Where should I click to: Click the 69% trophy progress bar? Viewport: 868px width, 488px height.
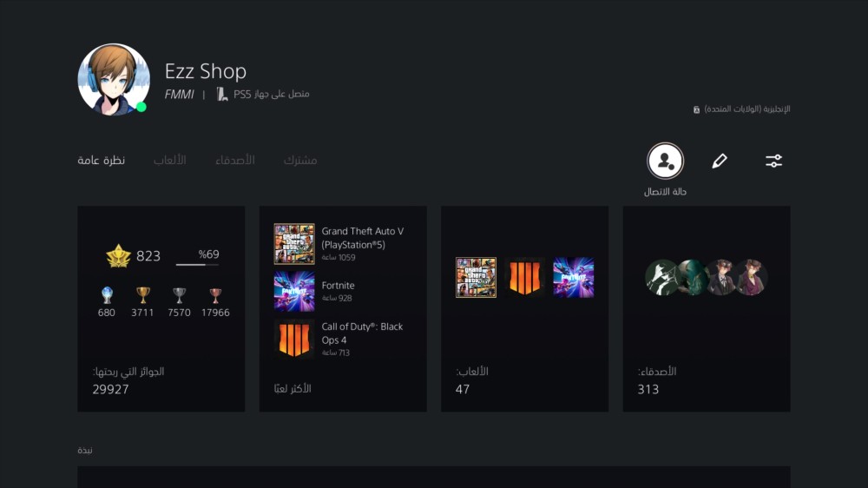[197, 264]
